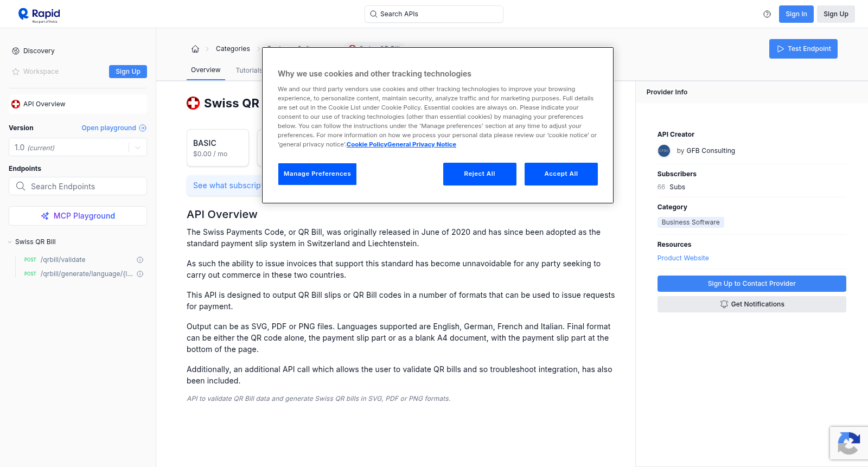This screenshot has width=868, height=467.
Task: Collapse the Swiss QR Bill endpoint group
Action: click(10, 242)
